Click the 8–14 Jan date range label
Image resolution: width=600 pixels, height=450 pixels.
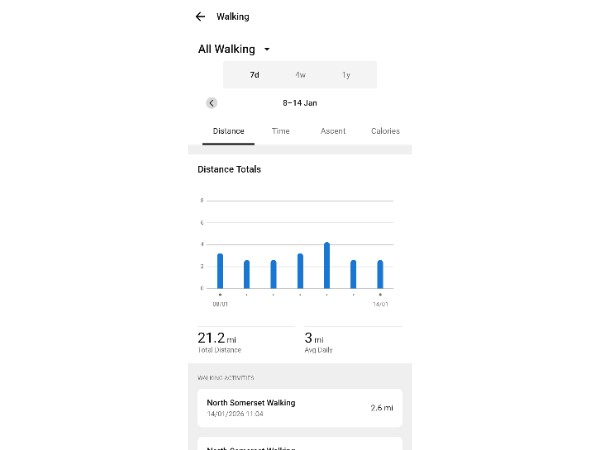point(300,103)
